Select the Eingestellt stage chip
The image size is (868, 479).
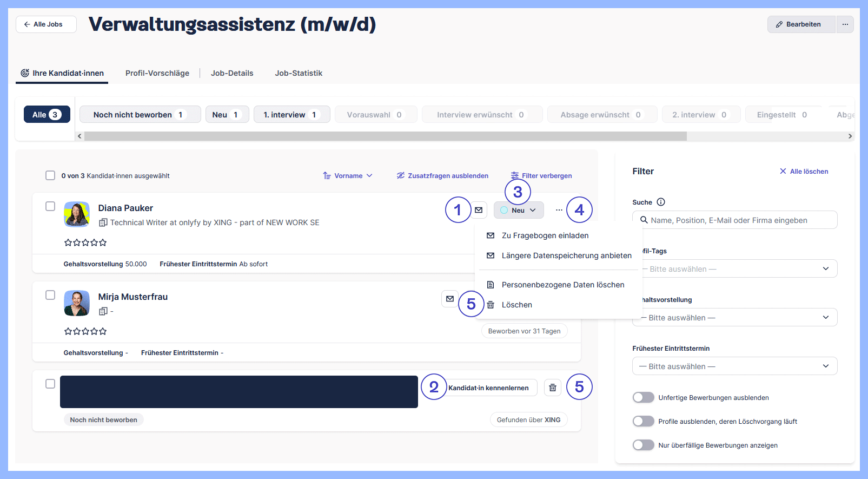(783, 115)
